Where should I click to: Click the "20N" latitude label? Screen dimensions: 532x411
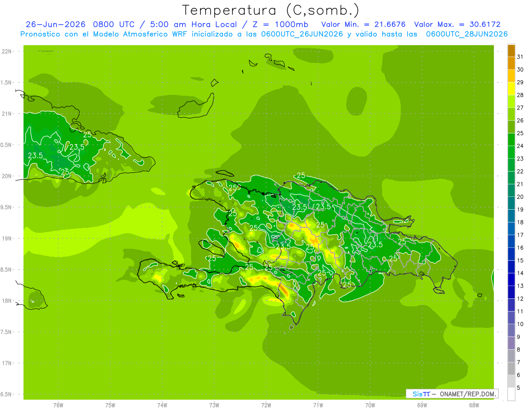coord(7,176)
